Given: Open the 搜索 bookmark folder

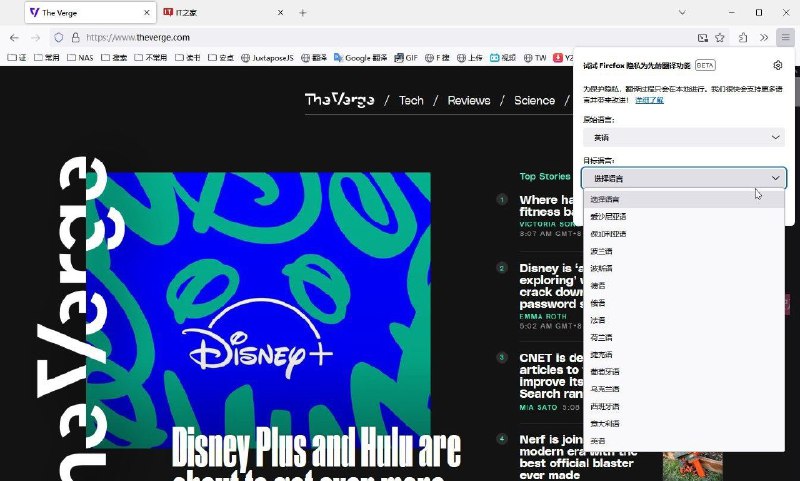Looking at the screenshot, I should (x=114, y=58).
